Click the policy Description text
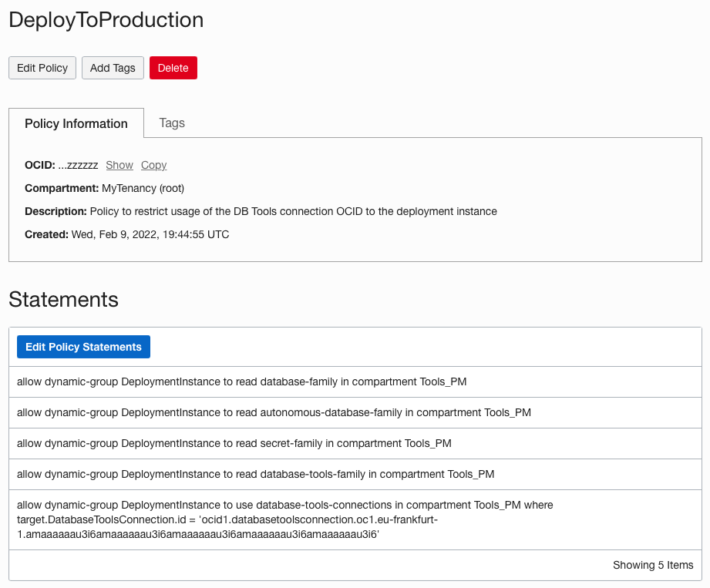 [293, 211]
